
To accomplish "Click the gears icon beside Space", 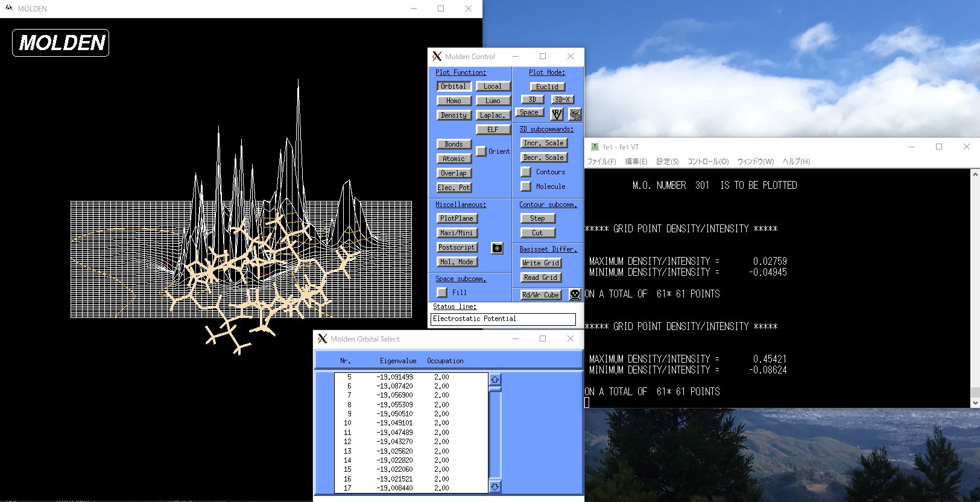I will click(x=575, y=113).
